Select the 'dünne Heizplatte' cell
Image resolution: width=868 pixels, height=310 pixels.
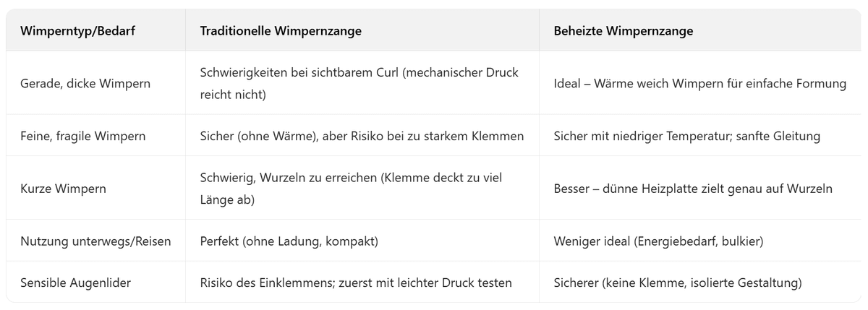coord(693,189)
